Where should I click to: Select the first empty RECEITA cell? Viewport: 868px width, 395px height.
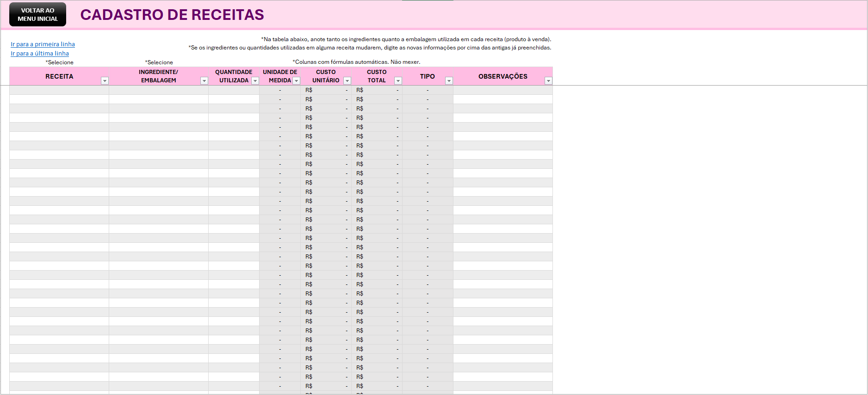(59, 90)
